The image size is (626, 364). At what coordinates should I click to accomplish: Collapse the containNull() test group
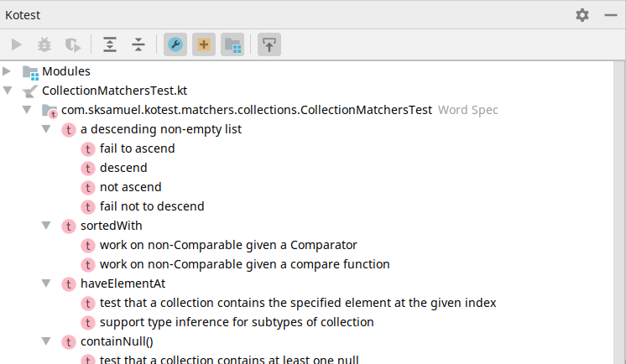click(x=46, y=341)
